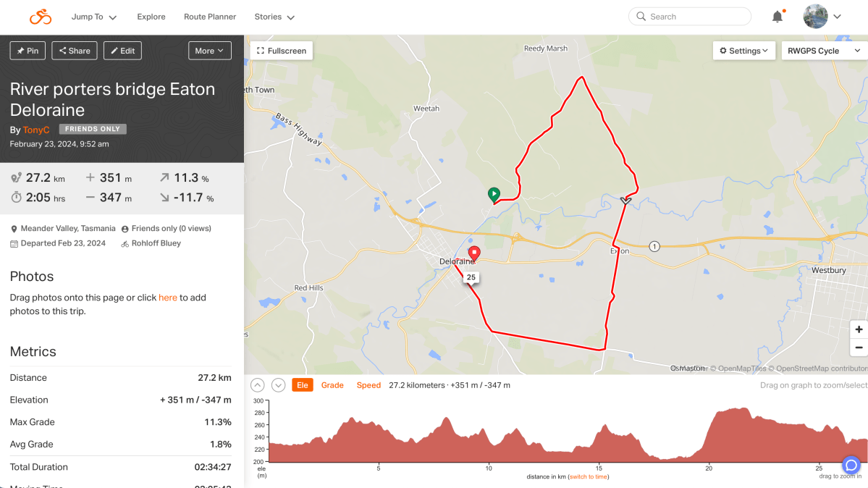The width and height of the screenshot is (868, 488).
Task: Click the down arrow beside Ele
Action: 278,385
